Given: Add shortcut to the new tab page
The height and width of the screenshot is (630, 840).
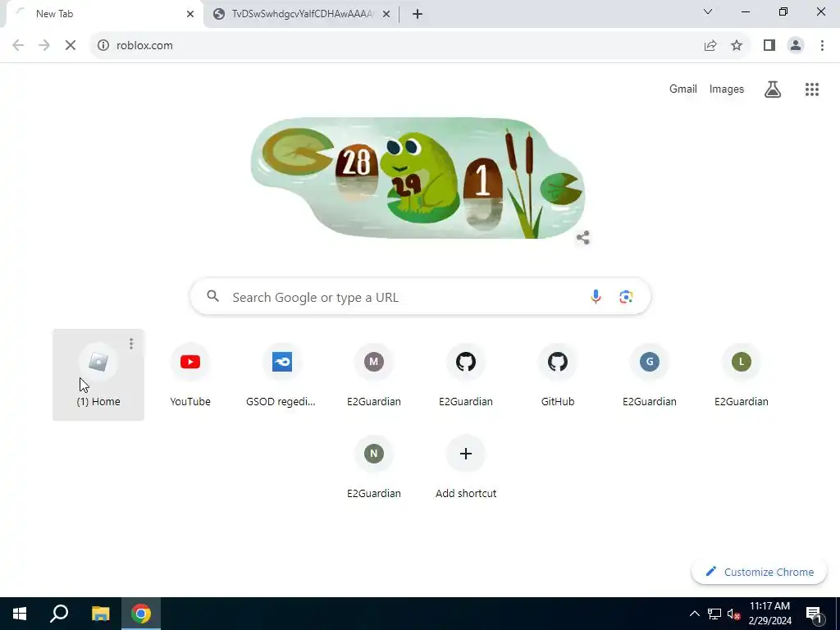Looking at the screenshot, I should pos(466,467).
